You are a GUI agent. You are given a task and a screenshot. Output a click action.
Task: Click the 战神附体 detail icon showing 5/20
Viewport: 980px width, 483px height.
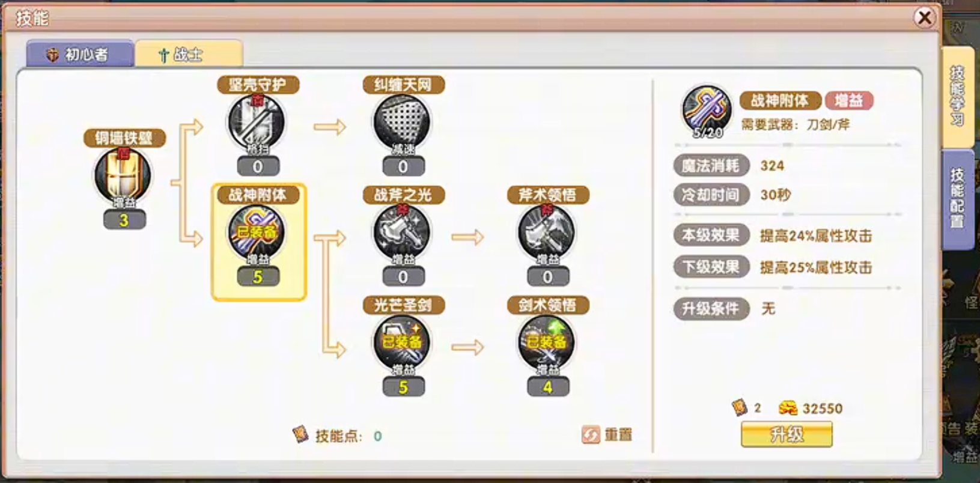(x=707, y=111)
